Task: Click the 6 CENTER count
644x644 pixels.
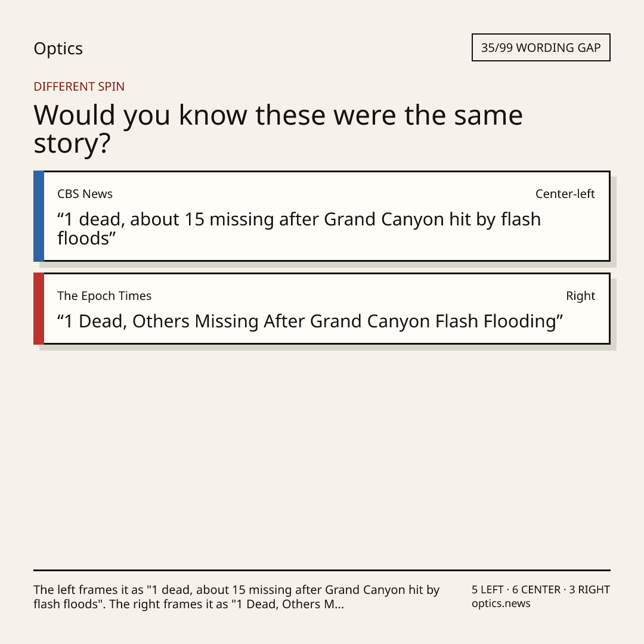Action: click(536, 590)
